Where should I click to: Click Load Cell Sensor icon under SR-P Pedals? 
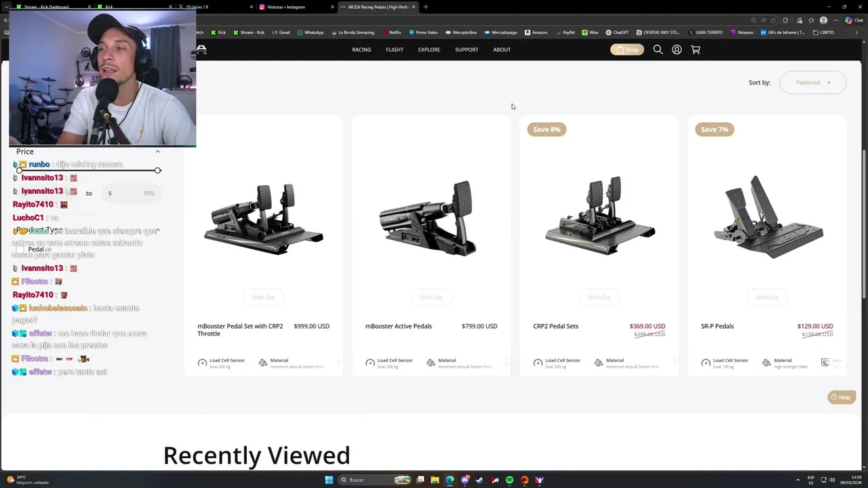706,363
